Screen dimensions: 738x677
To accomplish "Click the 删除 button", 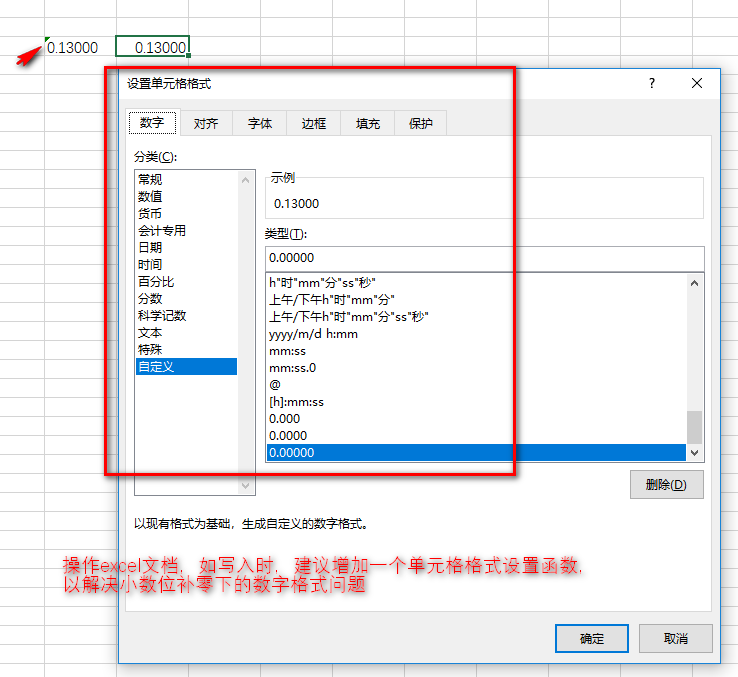I will [x=666, y=485].
